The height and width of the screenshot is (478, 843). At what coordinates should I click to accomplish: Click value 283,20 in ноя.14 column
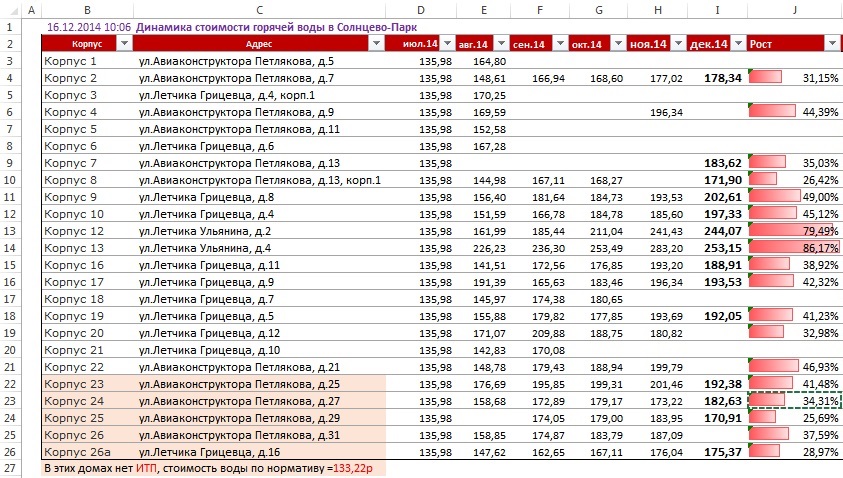point(666,248)
